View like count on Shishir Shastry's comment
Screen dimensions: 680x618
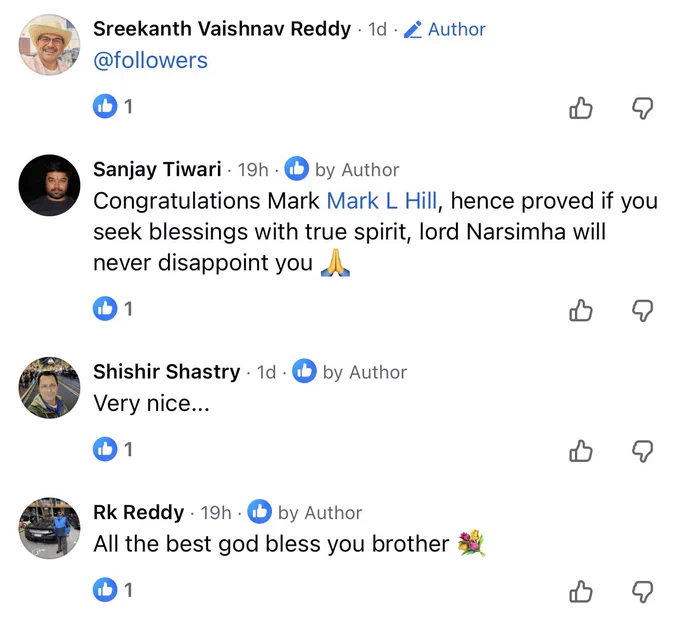[x=113, y=449]
